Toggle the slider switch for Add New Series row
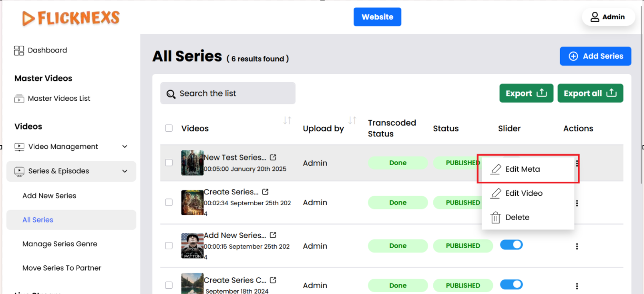This screenshot has width=644, height=294. (511, 245)
